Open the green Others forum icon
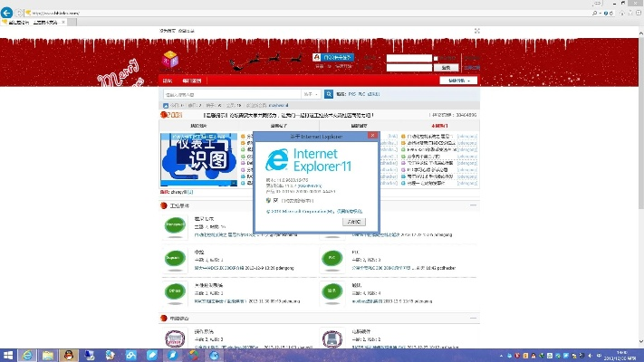 175,291
